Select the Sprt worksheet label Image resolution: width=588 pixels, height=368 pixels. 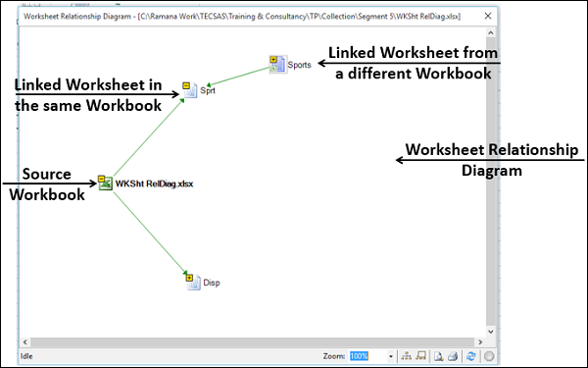coord(208,90)
